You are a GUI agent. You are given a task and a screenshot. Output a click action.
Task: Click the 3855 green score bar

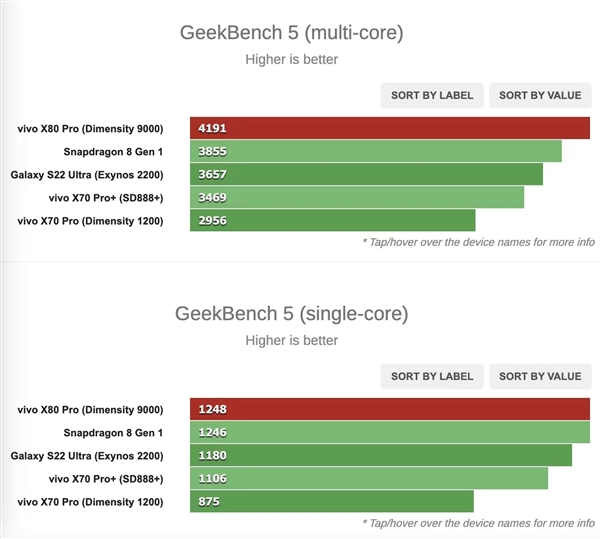point(376,151)
